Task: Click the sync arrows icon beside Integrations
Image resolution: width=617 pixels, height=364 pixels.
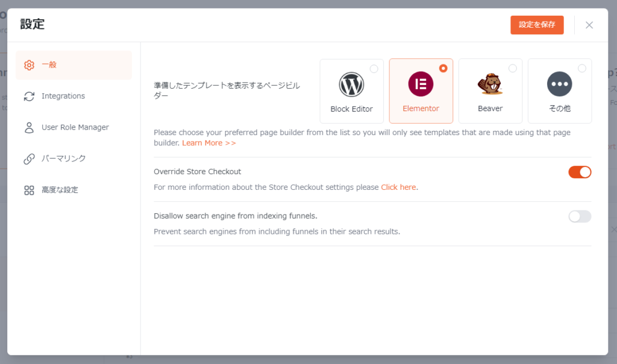Action: 29,96
